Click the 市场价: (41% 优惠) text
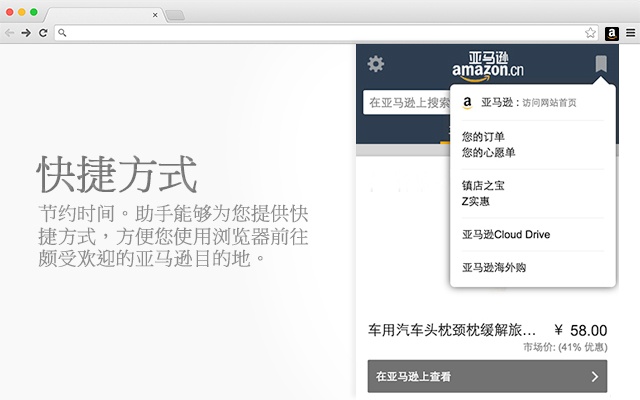640x400 pixels. point(565,347)
